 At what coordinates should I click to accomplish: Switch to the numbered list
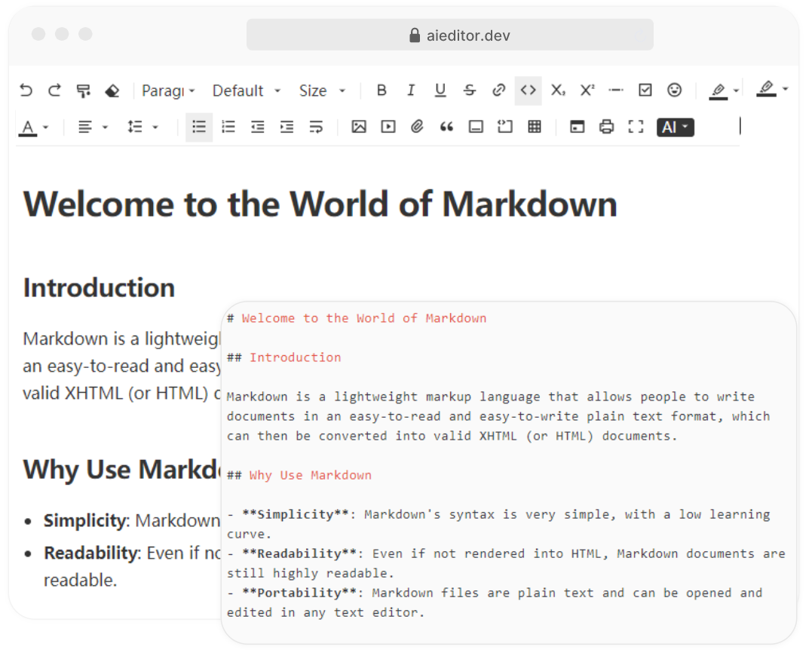coord(228,127)
